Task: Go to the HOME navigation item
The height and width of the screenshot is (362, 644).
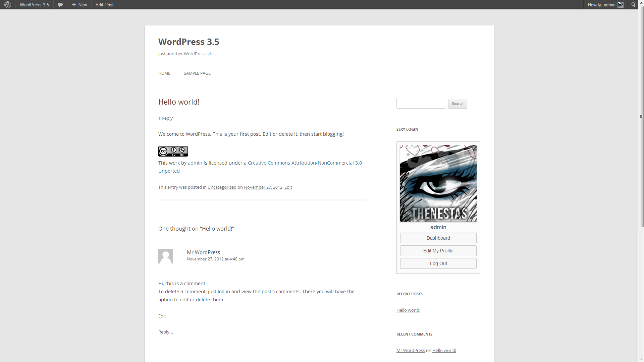Action: (164, 73)
